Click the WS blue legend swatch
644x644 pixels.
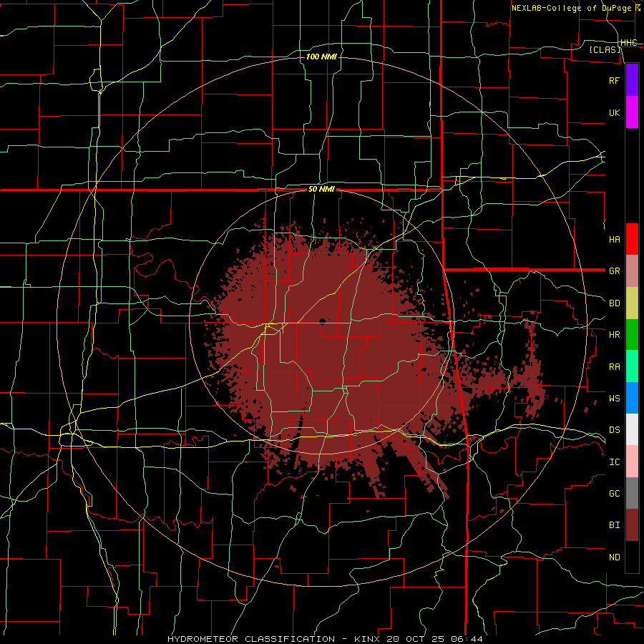[632, 398]
